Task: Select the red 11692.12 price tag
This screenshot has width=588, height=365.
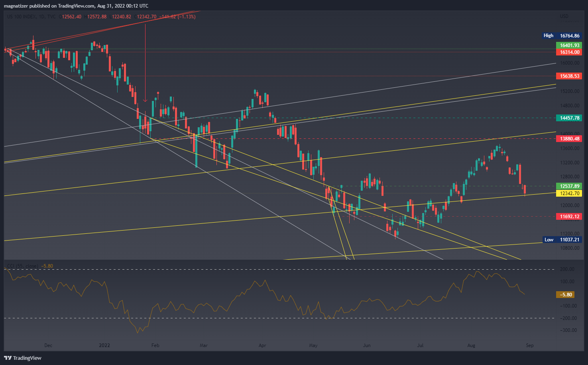Action: [569, 217]
